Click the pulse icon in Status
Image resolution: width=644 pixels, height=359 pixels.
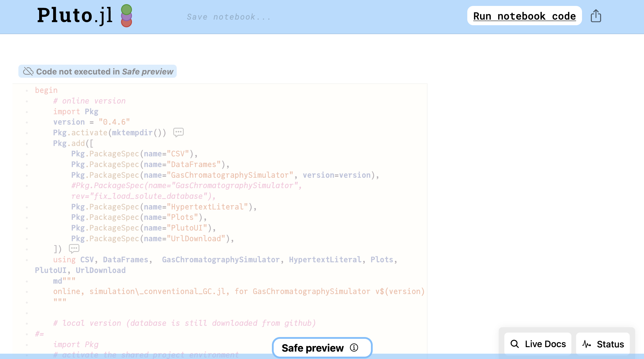[x=586, y=344]
